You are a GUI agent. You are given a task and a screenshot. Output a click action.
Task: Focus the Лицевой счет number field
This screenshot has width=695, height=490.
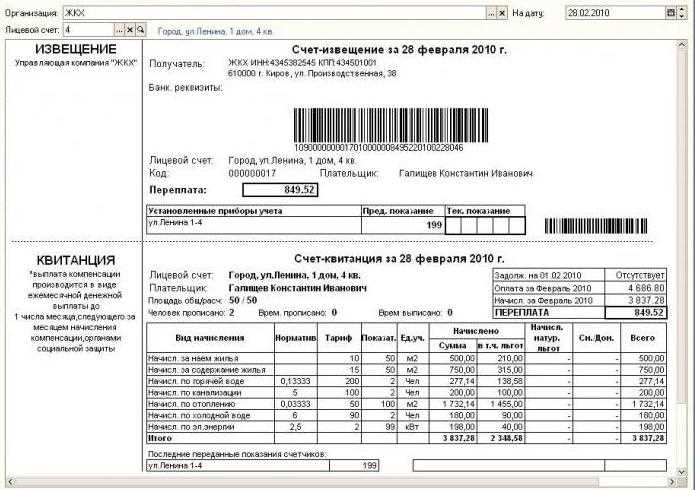click(x=85, y=31)
